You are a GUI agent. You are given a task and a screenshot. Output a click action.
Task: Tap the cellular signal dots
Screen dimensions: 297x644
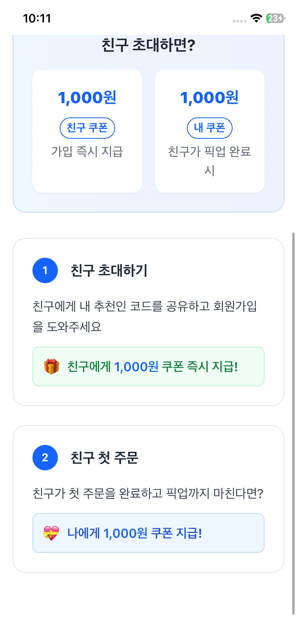click(239, 21)
